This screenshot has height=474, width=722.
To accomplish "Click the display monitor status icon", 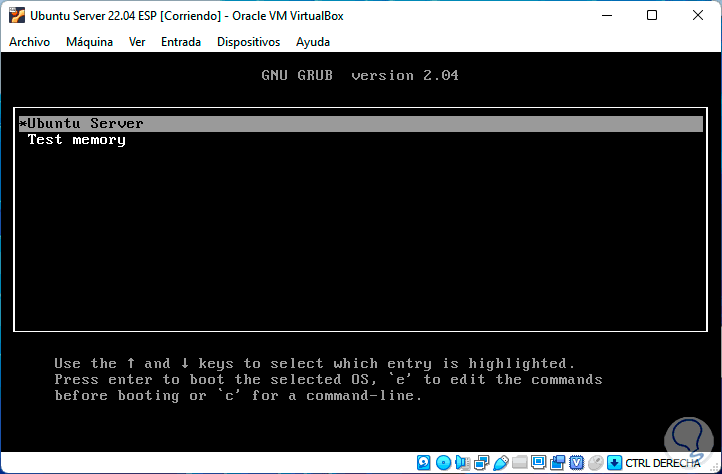I will (538, 462).
